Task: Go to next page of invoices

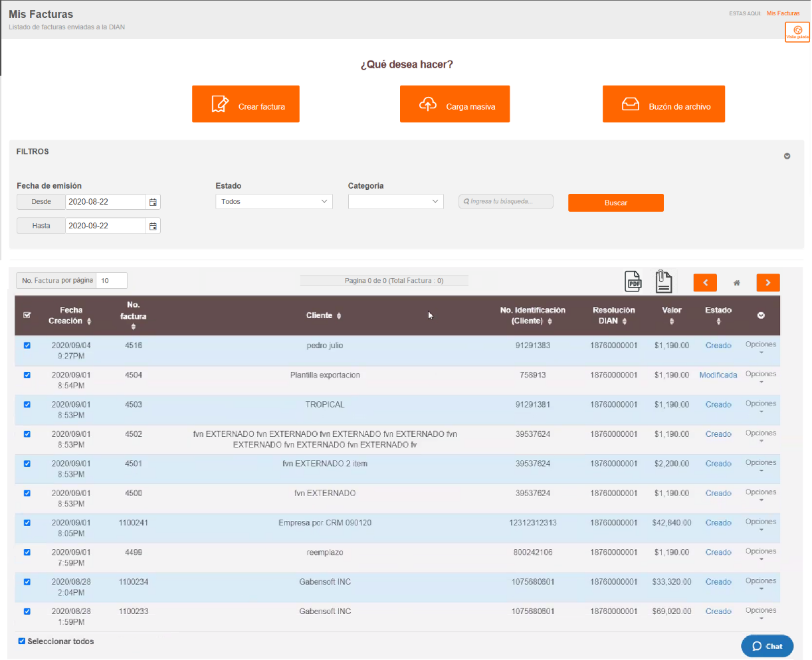Action: click(x=768, y=283)
